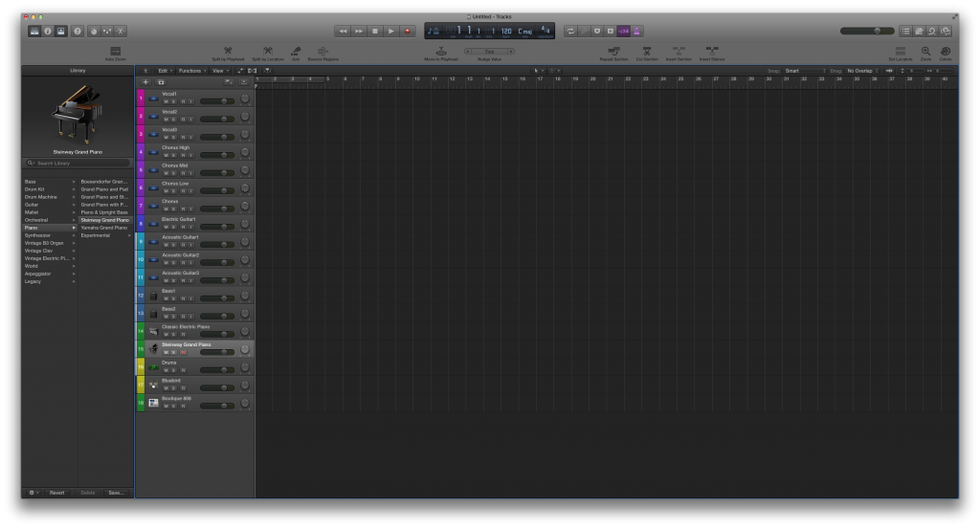Image resolution: width=980 pixels, height=528 pixels.
Task: Toggle the purple count-in button
Action: (623, 32)
